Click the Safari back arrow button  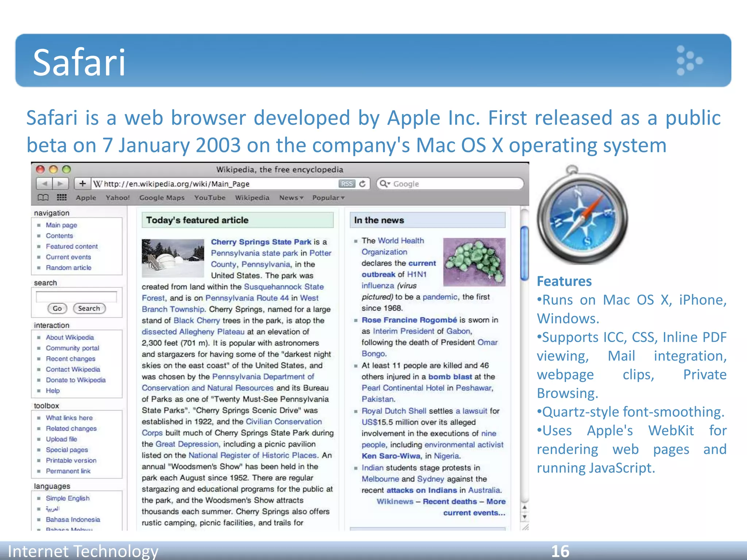click(44, 183)
